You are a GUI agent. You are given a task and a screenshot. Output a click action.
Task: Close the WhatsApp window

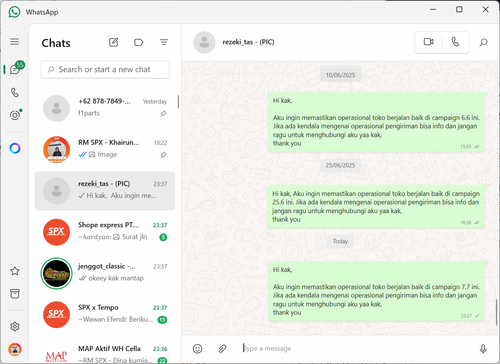(486, 9)
